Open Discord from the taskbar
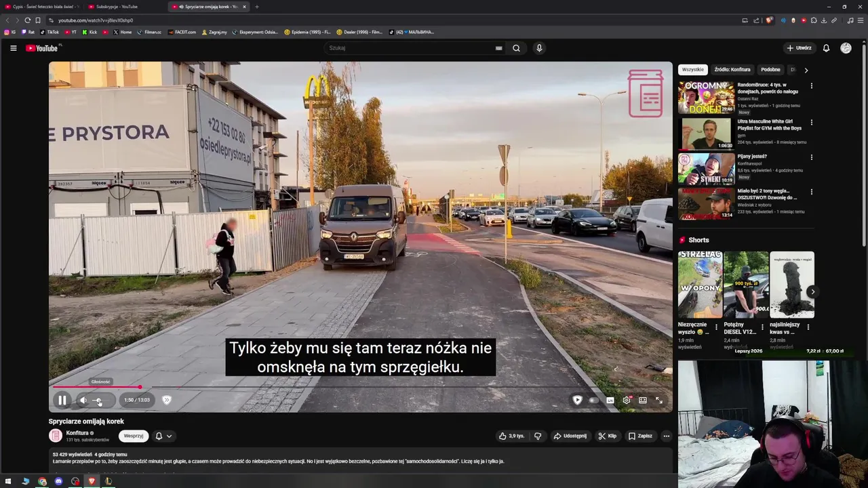The height and width of the screenshot is (488, 868). coord(58,481)
